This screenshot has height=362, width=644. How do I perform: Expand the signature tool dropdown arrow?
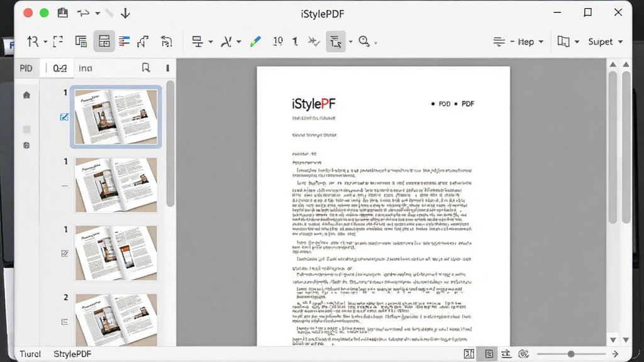pos(238,42)
